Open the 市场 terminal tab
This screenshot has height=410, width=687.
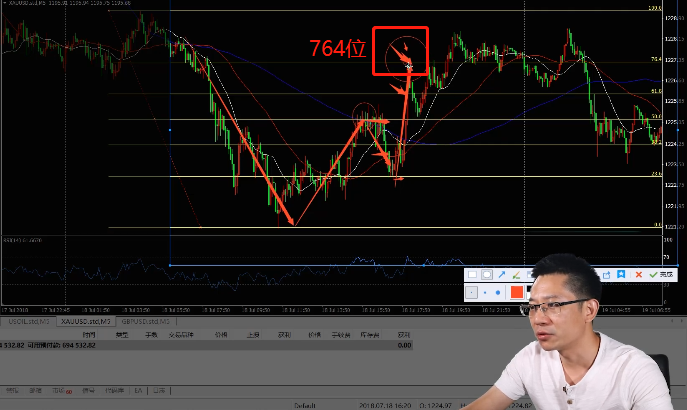tap(61, 390)
